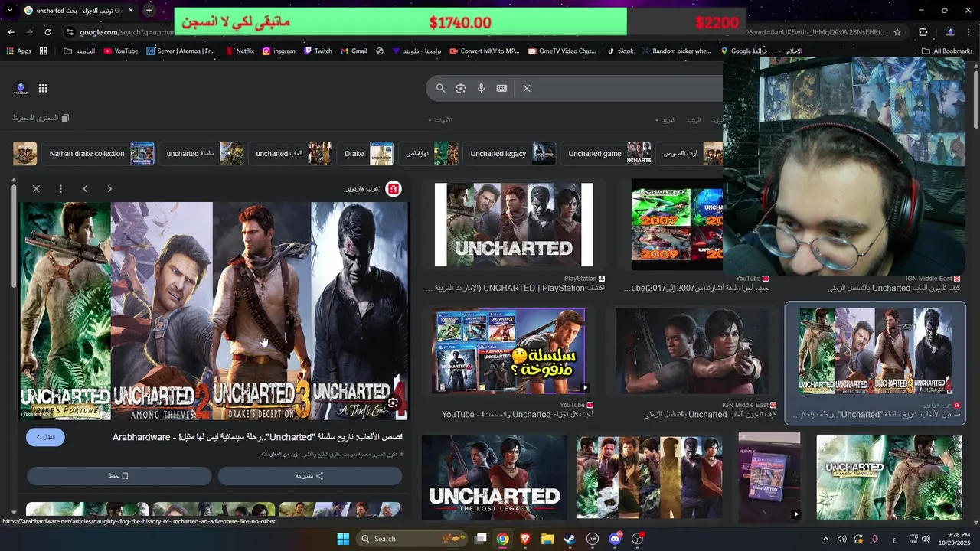This screenshot has height=551, width=980.
Task: Share the image with مشاركة button
Action: click(x=310, y=475)
